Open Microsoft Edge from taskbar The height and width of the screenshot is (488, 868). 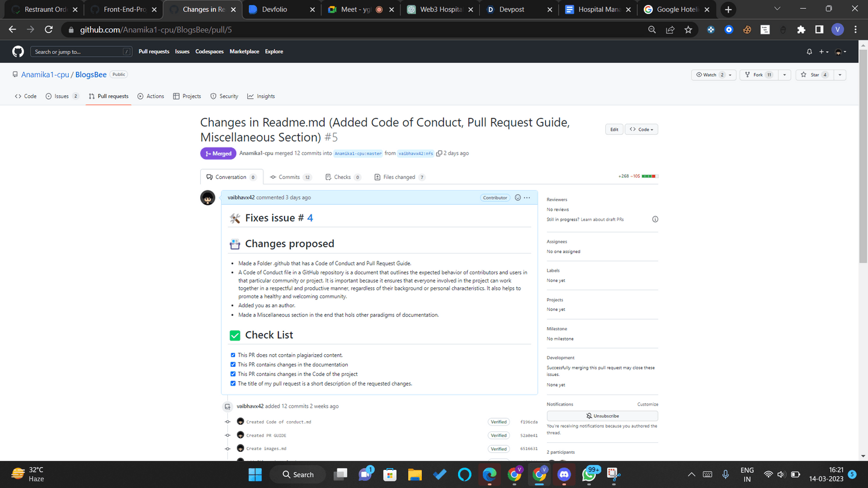point(489,475)
